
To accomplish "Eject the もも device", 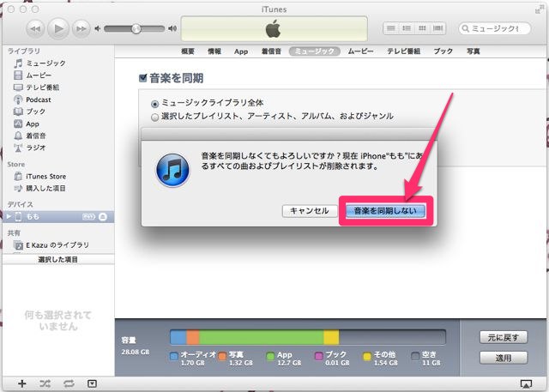I will point(103,217).
